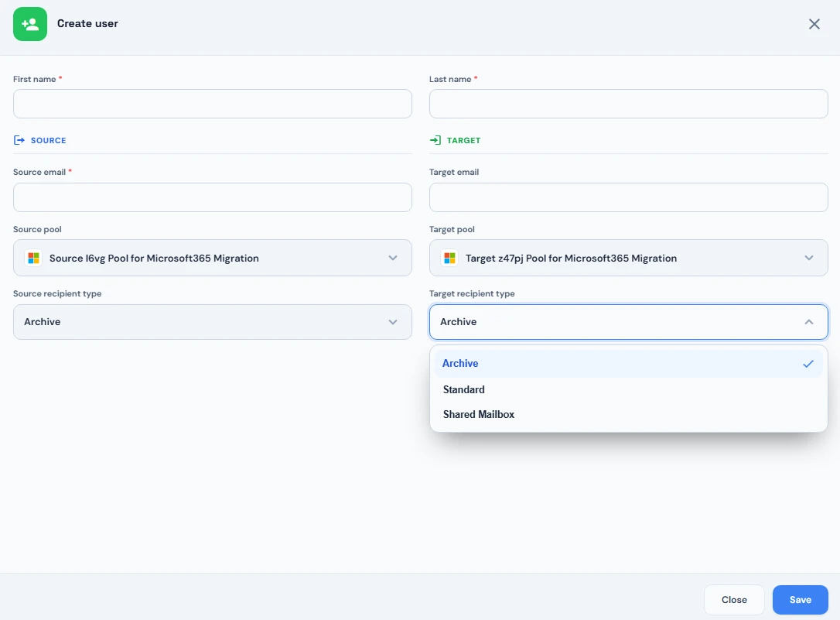The width and height of the screenshot is (840, 620).
Task: Click the Target recipient type up chevron
Action: [809, 322]
